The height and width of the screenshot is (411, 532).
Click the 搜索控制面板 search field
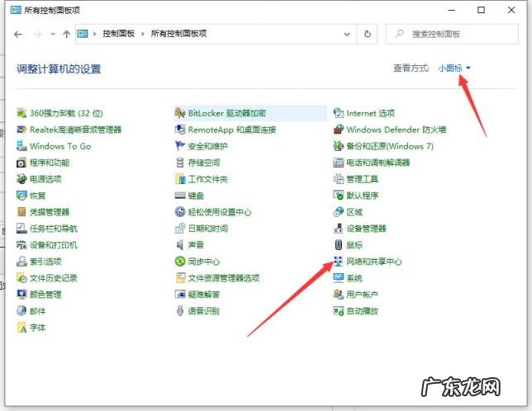point(452,34)
